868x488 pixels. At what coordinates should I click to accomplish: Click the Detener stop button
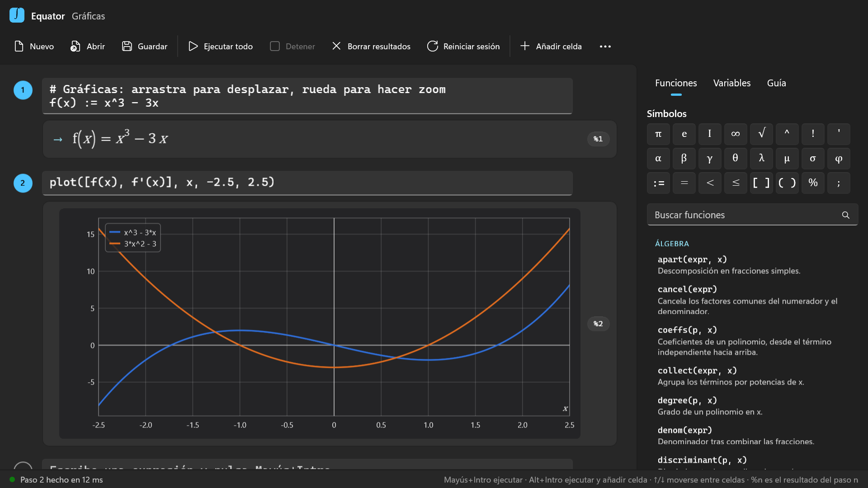pyautogui.click(x=292, y=46)
